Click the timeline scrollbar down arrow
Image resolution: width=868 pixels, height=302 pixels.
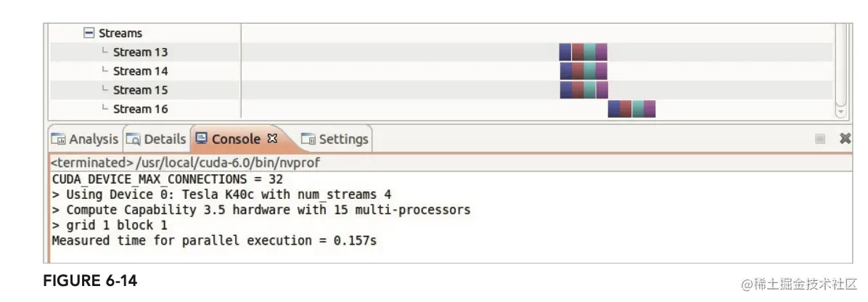[x=840, y=113]
